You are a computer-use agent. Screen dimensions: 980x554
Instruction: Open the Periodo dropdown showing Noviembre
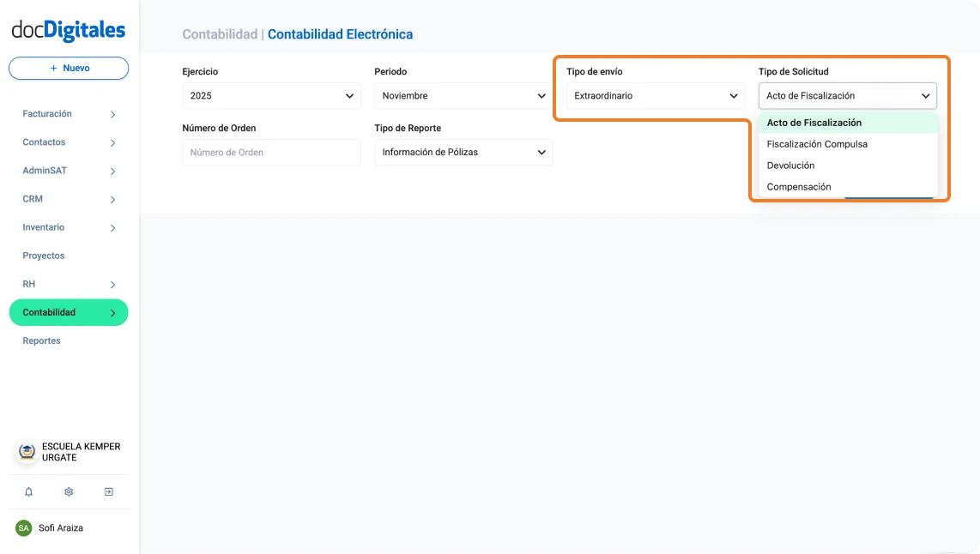pyautogui.click(x=463, y=95)
